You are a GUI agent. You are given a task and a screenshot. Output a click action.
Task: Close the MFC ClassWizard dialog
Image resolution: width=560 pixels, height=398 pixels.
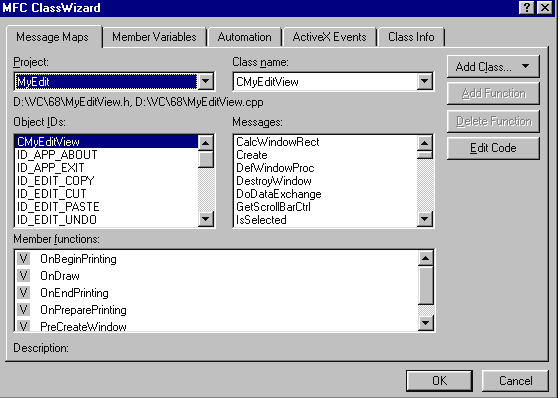(545, 8)
